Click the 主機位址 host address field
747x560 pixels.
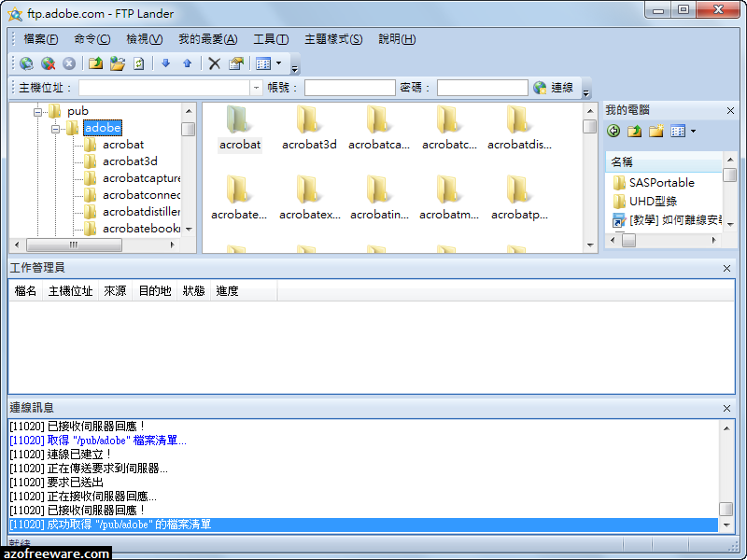pos(164,88)
